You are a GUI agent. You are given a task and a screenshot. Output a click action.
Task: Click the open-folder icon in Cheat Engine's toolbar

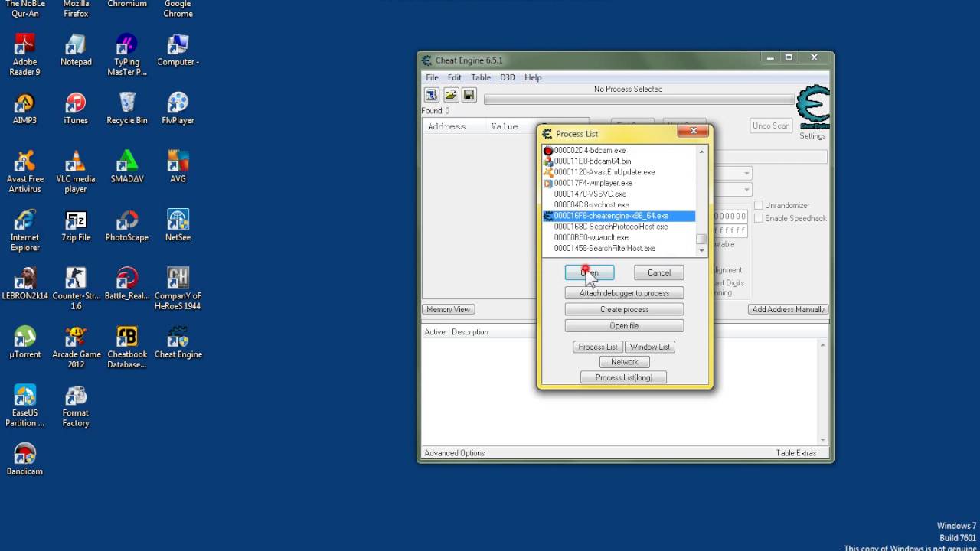(x=451, y=95)
